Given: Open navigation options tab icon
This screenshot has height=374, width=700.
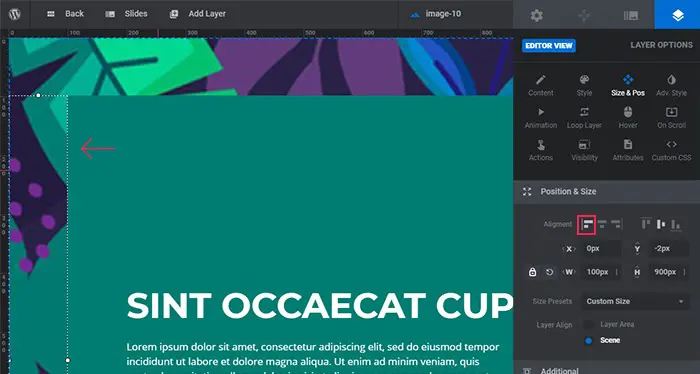Looking at the screenshot, I should coord(584,16).
